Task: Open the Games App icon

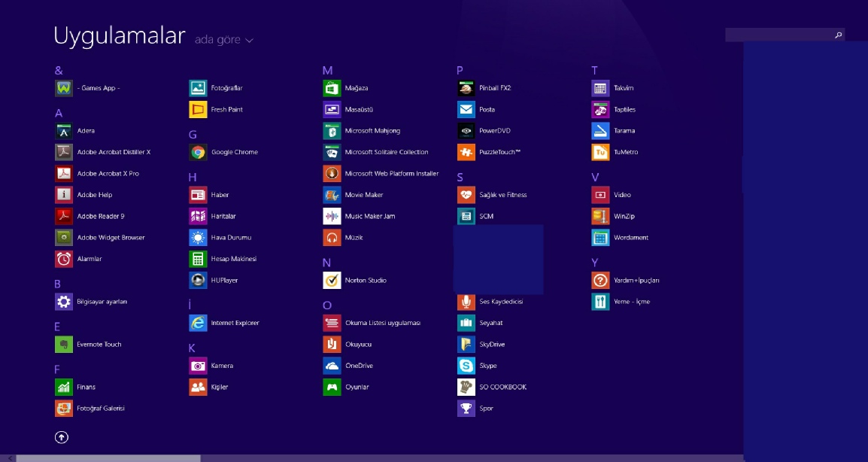Action: [x=64, y=88]
